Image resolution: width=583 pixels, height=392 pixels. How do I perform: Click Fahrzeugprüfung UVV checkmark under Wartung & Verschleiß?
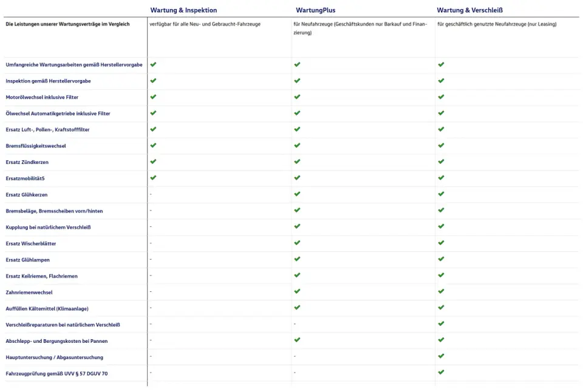[441, 372]
